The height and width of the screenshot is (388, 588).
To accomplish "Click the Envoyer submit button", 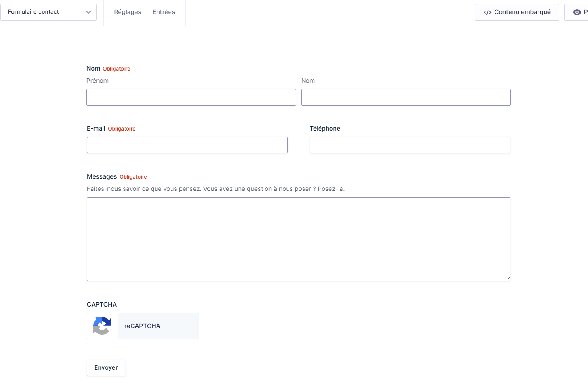I will coord(106,368).
